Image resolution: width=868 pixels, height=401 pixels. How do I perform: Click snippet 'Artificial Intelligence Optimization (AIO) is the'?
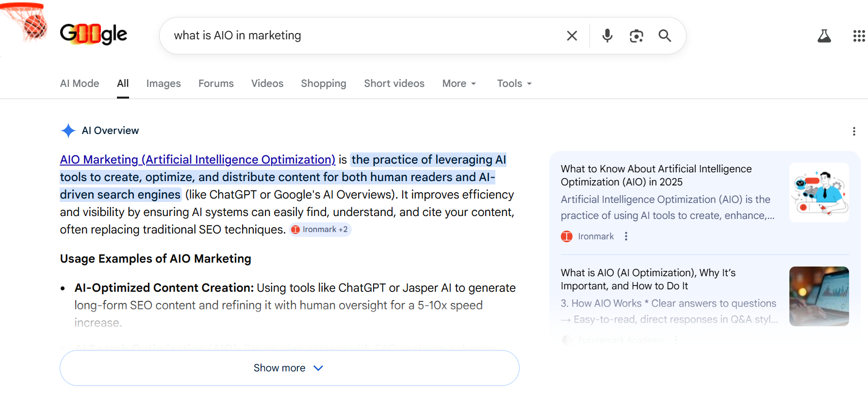point(666,200)
